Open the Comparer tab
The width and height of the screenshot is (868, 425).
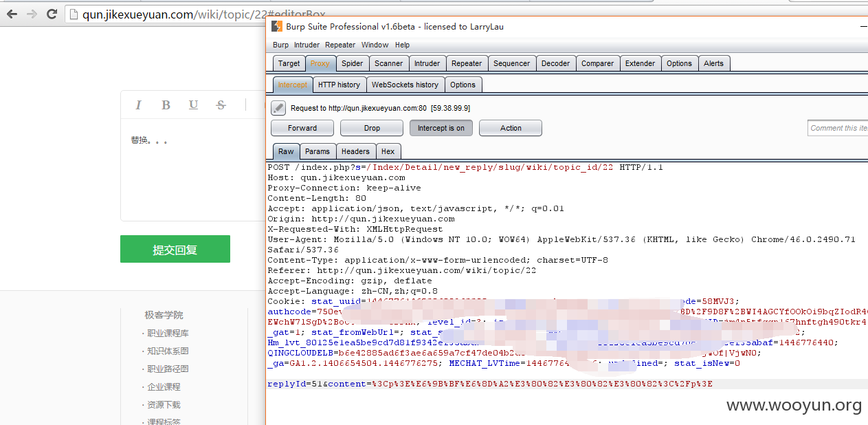(x=597, y=63)
